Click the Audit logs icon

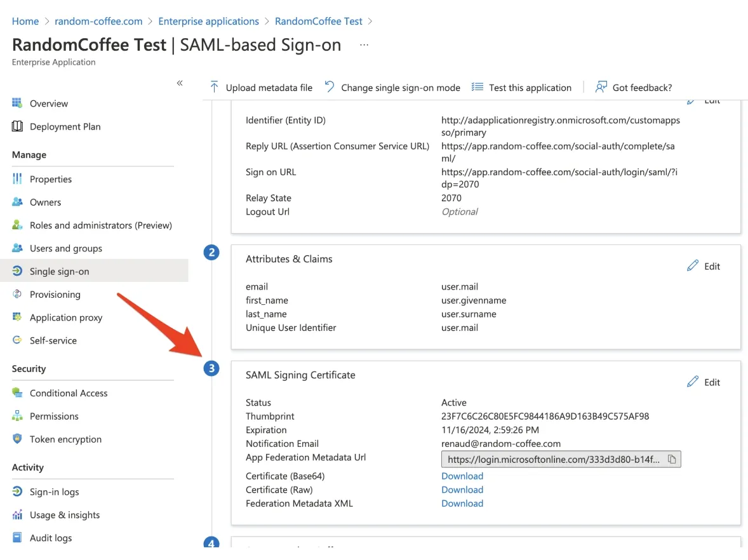17,538
